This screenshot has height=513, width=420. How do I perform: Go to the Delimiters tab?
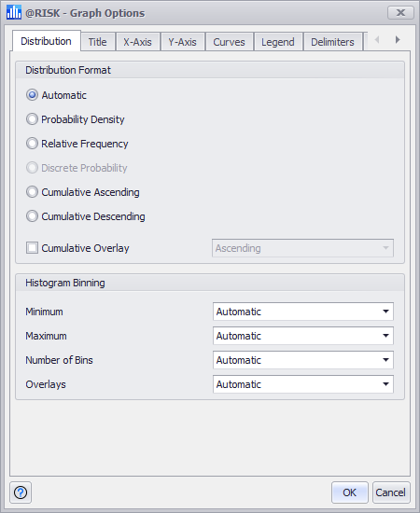[332, 42]
